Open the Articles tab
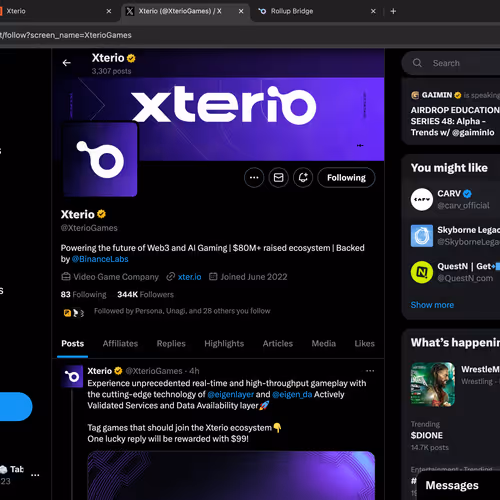This screenshot has height=500, width=500. click(x=278, y=344)
